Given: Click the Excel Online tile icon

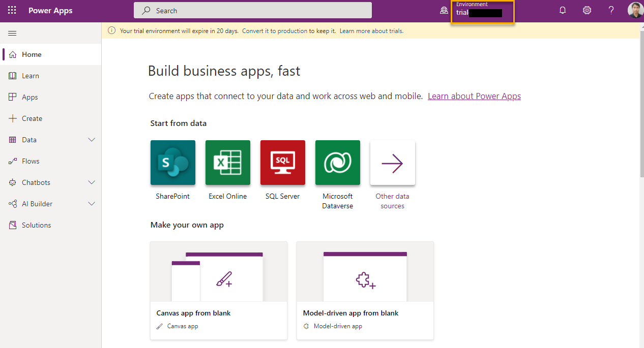Looking at the screenshot, I should point(228,163).
